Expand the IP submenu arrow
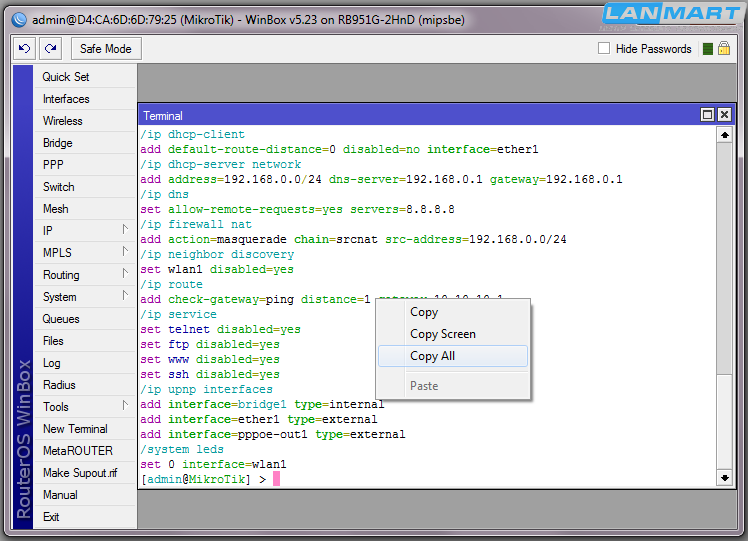Viewport: 748px width, 541px height. click(125, 229)
